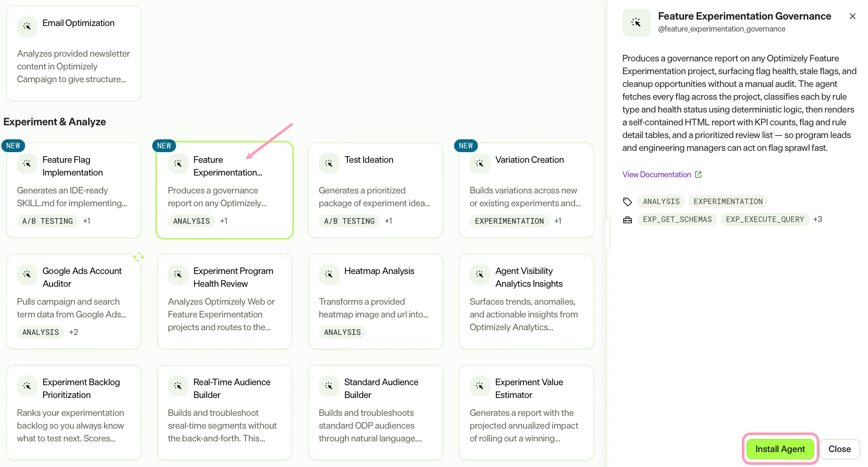Close the details panel with the X icon
The width and height of the screenshot is (868, 467).
852,16
